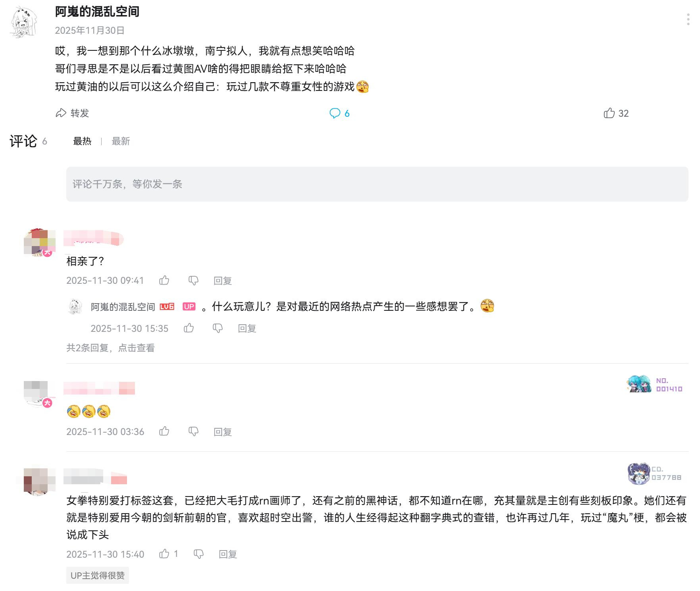The image size is (700, 591).
Task: Reply (回复) to the comment posted at 03:36
Action: 223,432
